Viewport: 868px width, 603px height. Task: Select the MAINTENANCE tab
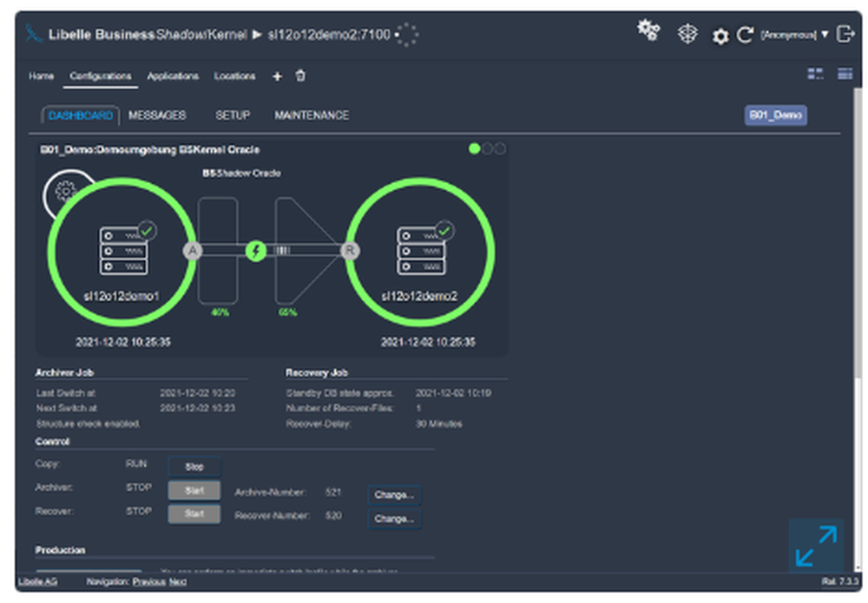point(312,115)
